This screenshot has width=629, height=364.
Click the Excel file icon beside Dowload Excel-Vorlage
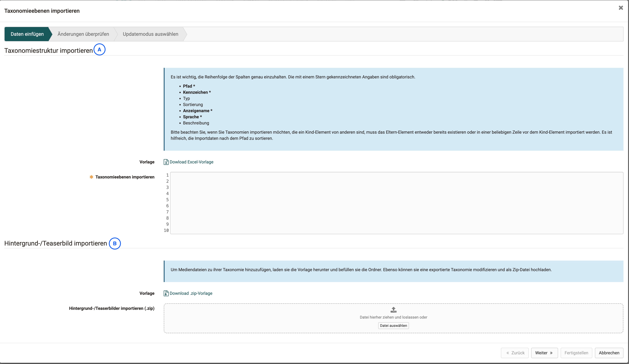[166, 162]
